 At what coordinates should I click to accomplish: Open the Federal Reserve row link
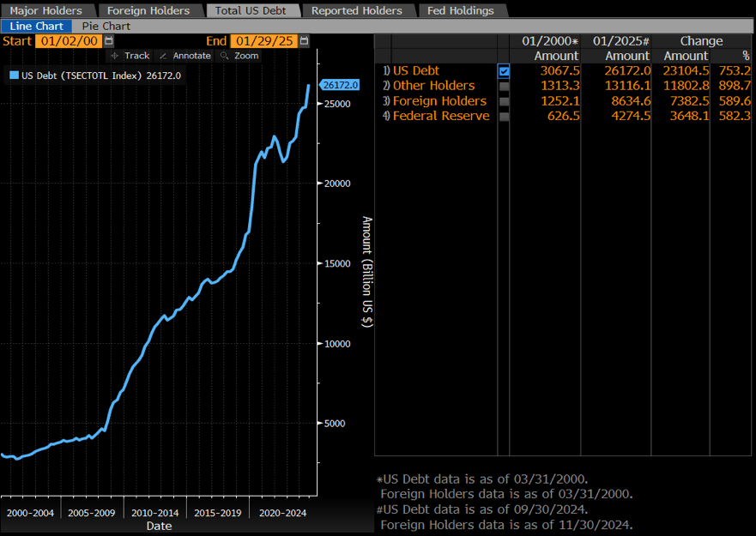pyautogui.click(x=440, y=116)
